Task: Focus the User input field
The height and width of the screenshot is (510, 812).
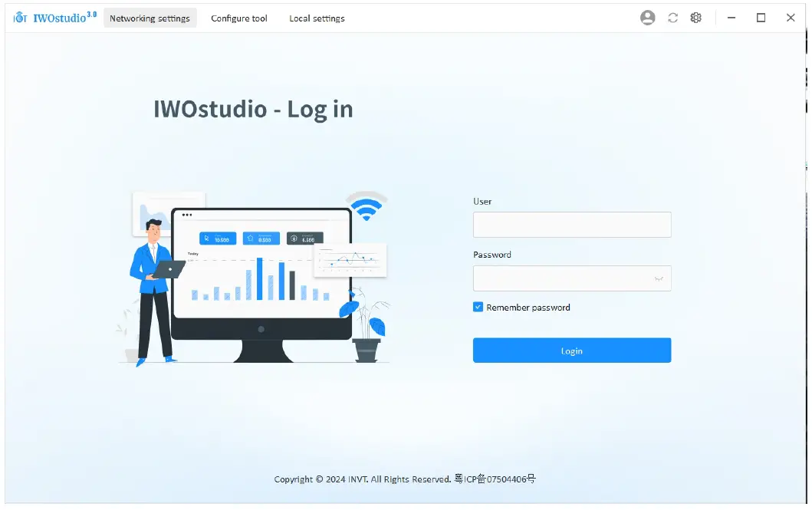Action: pos(572,225)
